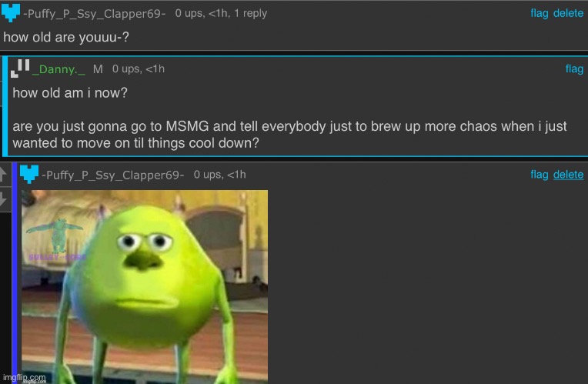Click the blue heart avatar on the image comment

click(x=29, y=174)
